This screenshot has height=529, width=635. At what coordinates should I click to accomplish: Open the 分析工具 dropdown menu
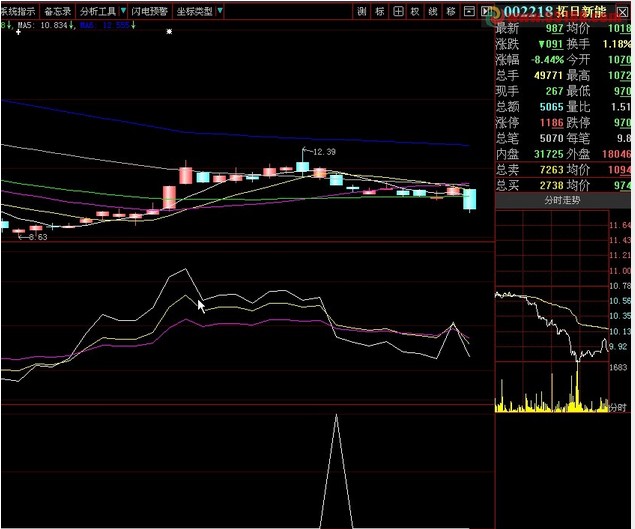102,11
